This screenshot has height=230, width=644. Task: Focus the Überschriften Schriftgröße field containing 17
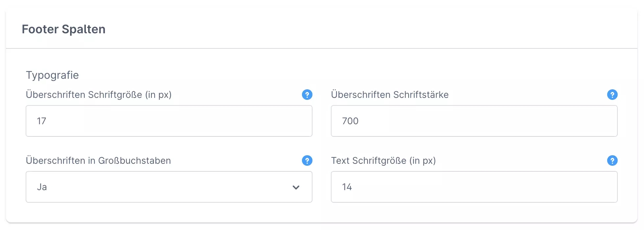(169, 121)
